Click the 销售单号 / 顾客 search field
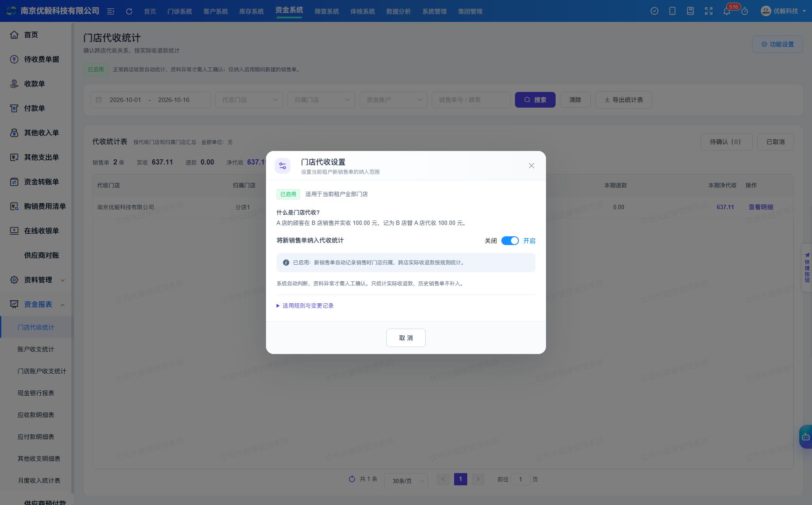Screen dimensions: 812x505 pos(471,100)
